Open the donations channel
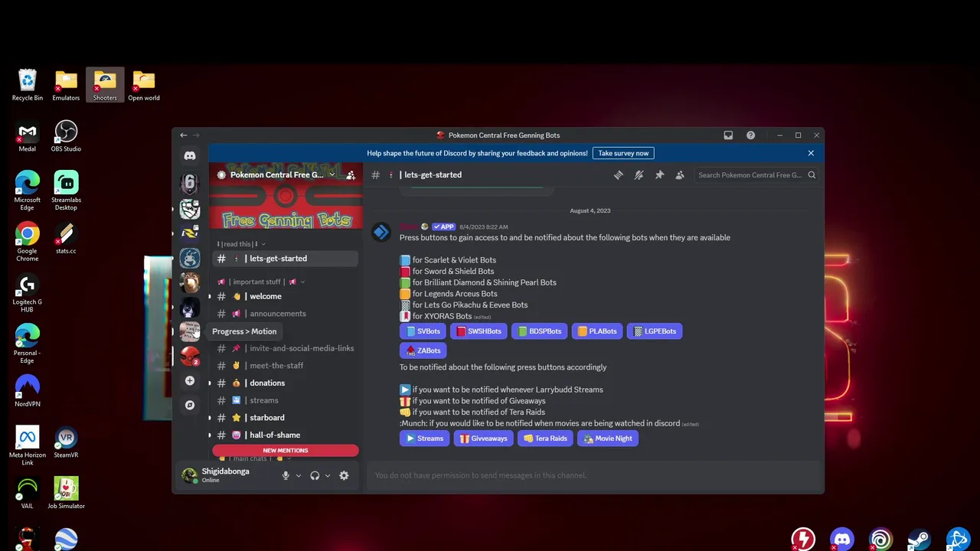Image resolution: width=980 pixels, height=551 pixels. tap(284, 383)
